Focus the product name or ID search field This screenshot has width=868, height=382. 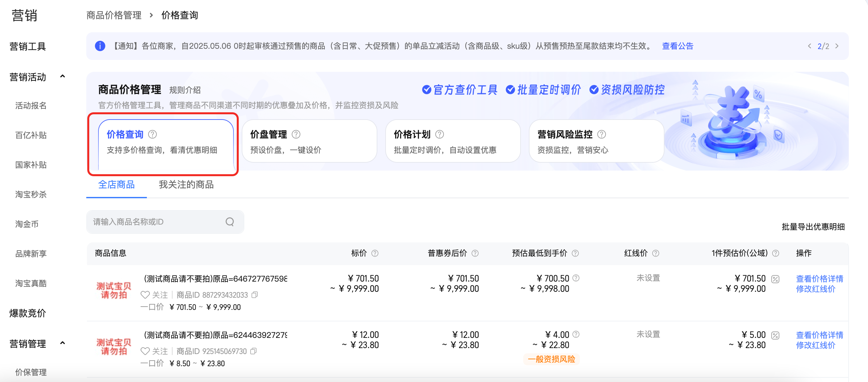[x=165, y=222]
